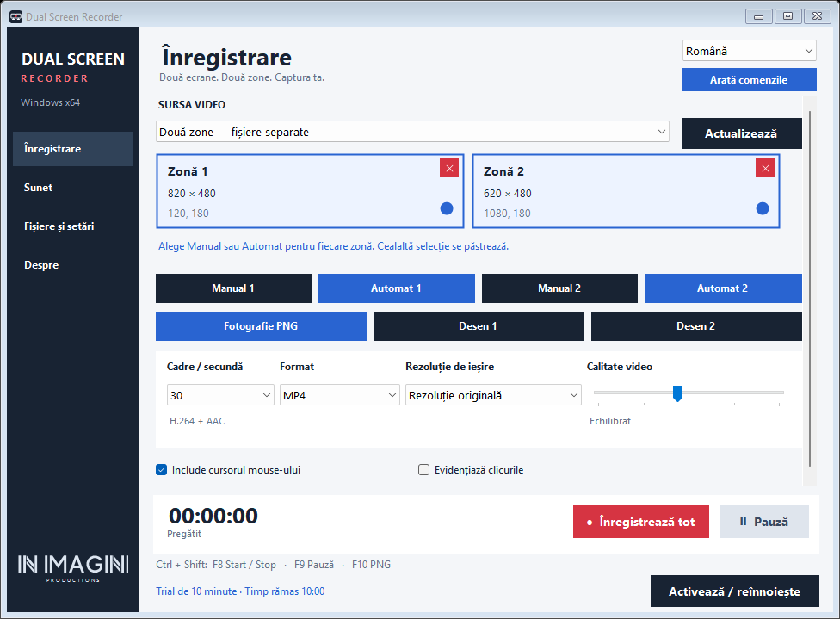Click the H.264 + AAC codec label

pos(197,421)
